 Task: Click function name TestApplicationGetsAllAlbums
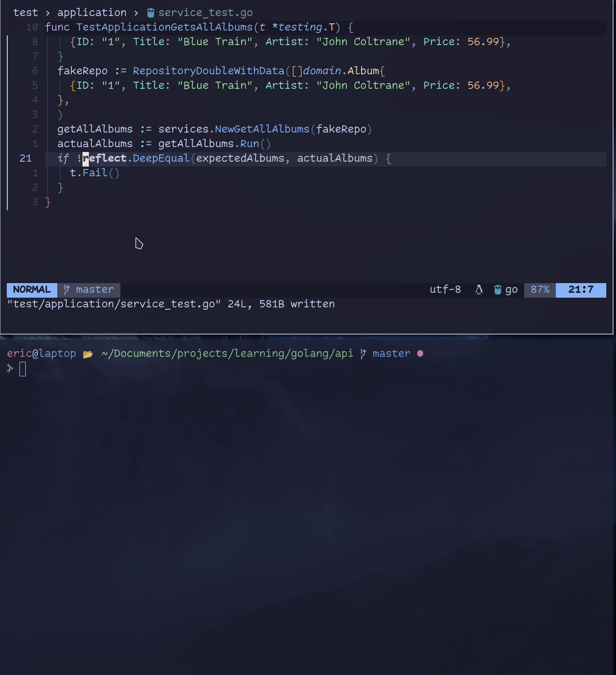pos(165,27)
